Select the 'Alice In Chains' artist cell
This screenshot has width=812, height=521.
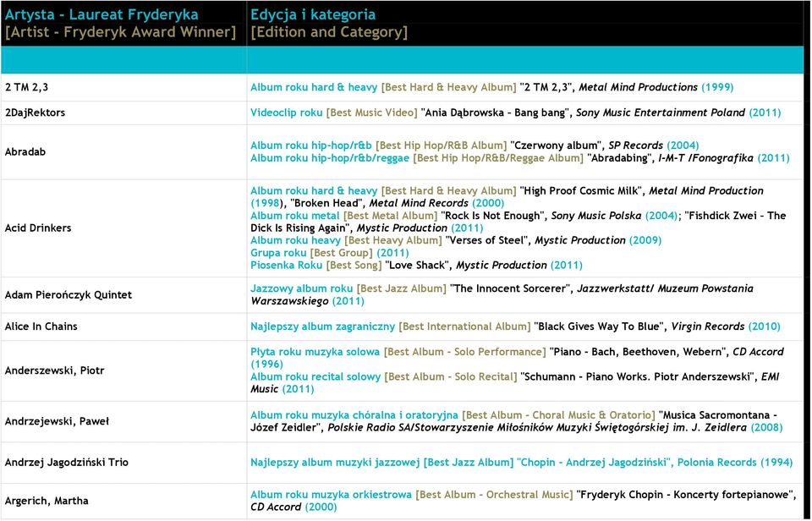[x=123, y=326]
